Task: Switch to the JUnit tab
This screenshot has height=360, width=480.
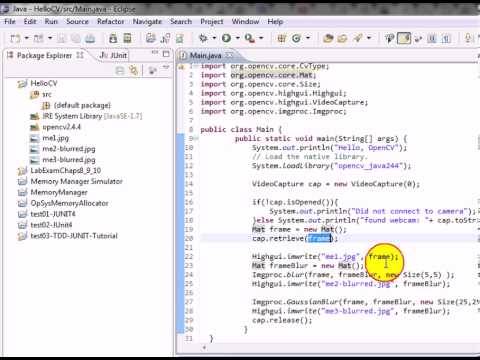Action: coord(114,56)
